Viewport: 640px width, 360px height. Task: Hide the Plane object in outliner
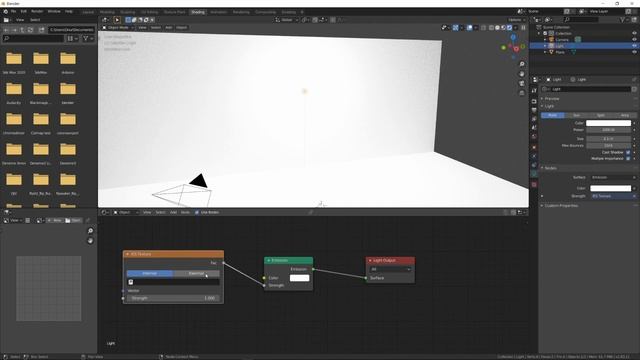pos(634,52)
